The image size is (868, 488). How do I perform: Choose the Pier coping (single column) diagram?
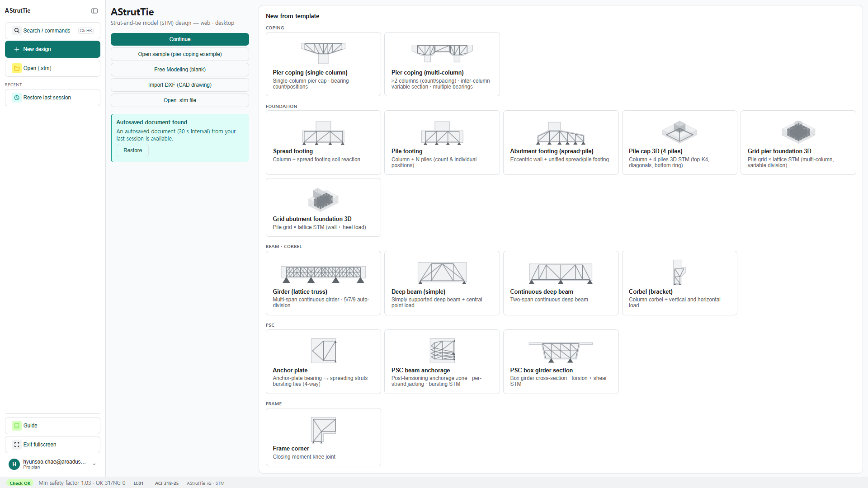(x=323, y=53)
